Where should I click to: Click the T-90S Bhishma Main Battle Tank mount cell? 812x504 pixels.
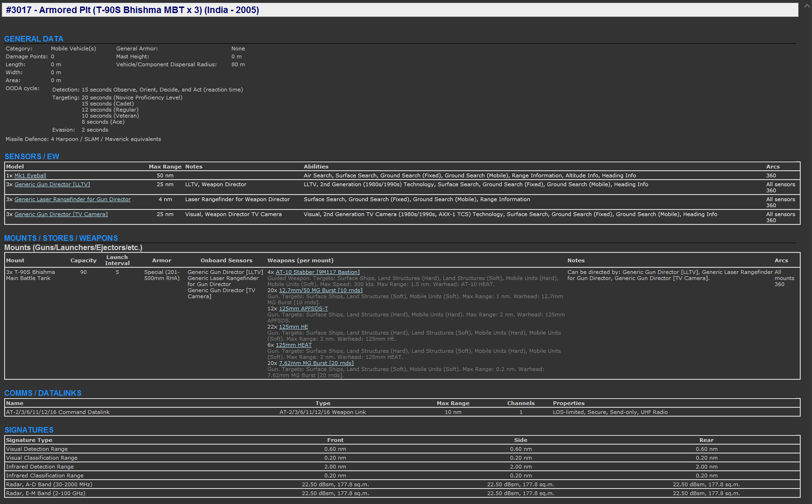point(30,275)
